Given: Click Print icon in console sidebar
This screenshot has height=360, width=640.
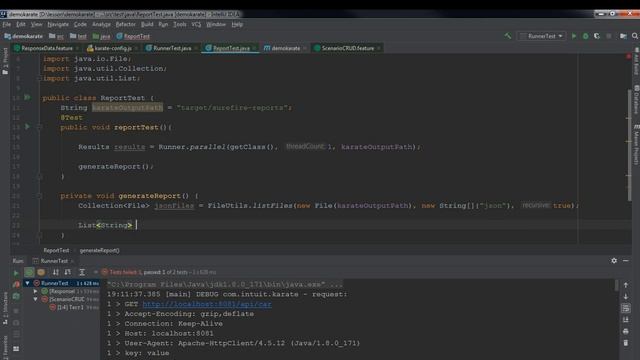Looking at the screenshot, I should 626,331.
